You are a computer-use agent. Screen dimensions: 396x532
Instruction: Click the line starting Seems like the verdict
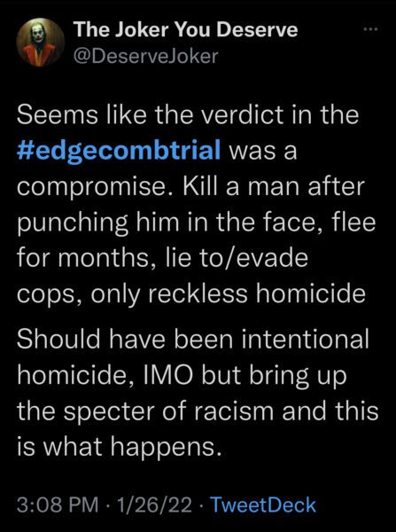click(188, 114)
